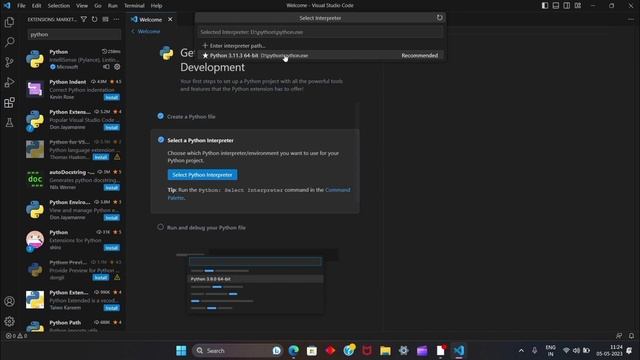Show errors and warnings in the status bar
The height and width of the screenshot is (360, 640).
[x=16, y=336]
